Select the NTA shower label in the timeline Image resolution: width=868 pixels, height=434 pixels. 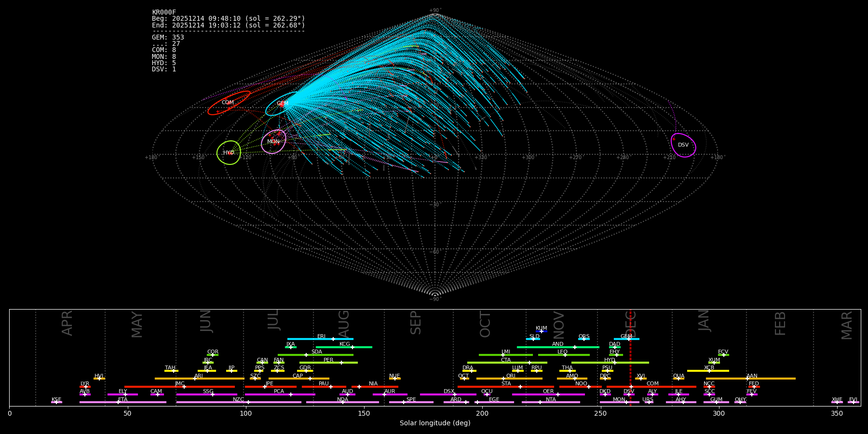click(551, 400)
